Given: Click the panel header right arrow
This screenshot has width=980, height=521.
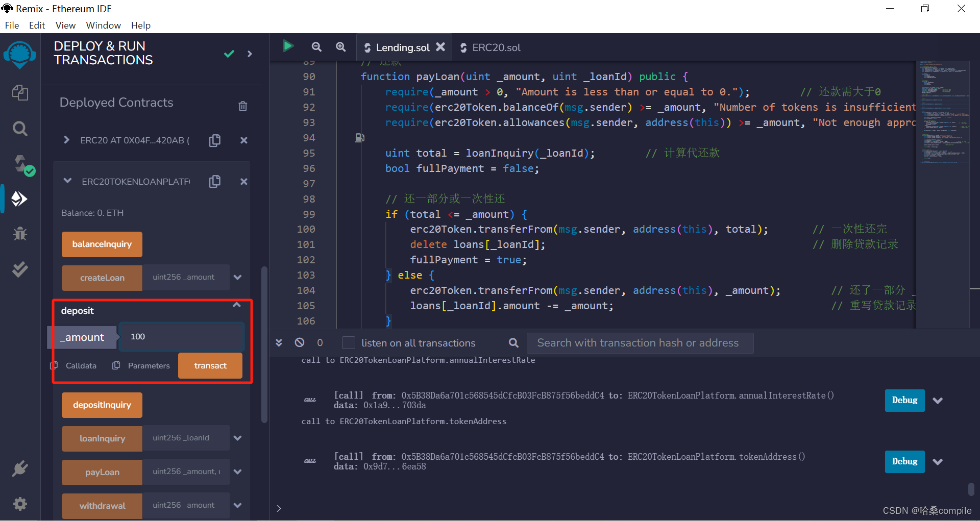Looking at the screenshot, I should pyautogui.click(x=250, y=54).
